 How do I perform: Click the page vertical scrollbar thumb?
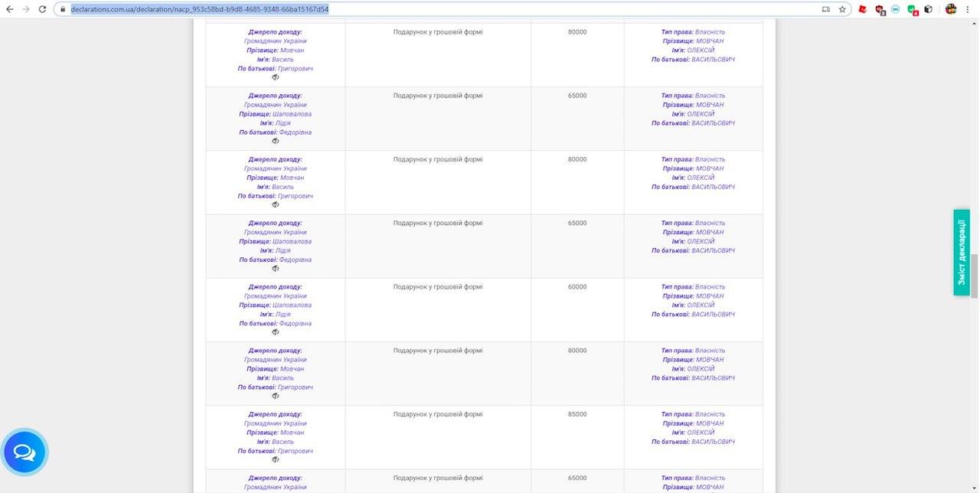(975, 276)
